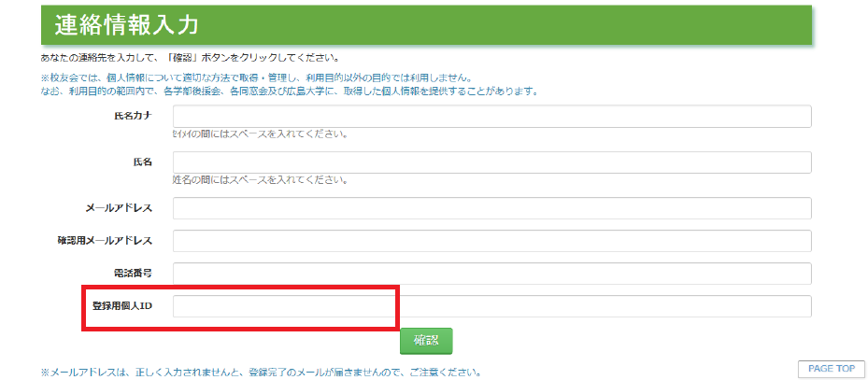868x380 pixels.
Task: Submit the form with the green 確認 button
Action: pyautogui.click(x=426, y=342)
